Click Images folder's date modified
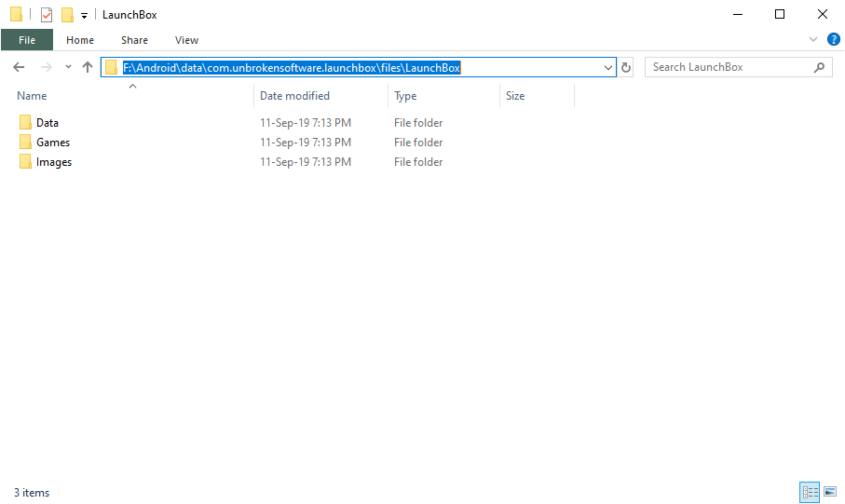 click(x=306, y=162)
